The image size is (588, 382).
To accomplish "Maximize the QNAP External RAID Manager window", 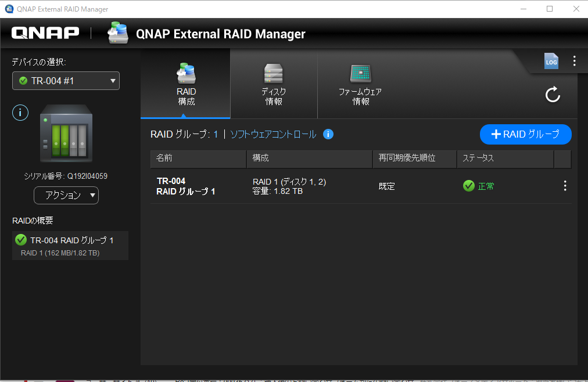I will coord(550,9).
